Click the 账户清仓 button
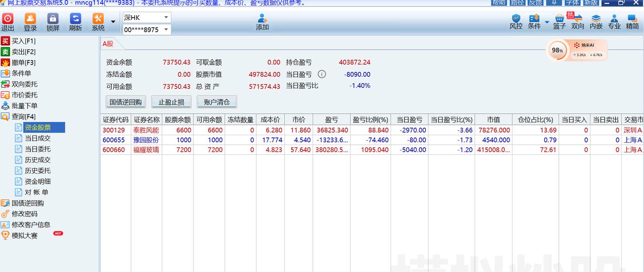 tap(217, 102)
